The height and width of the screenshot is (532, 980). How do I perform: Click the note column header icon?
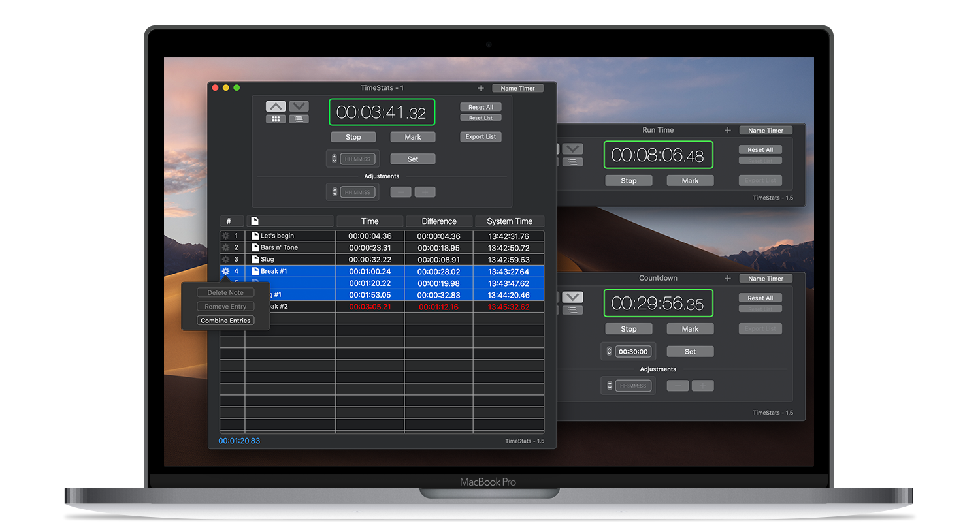[255, 221]
